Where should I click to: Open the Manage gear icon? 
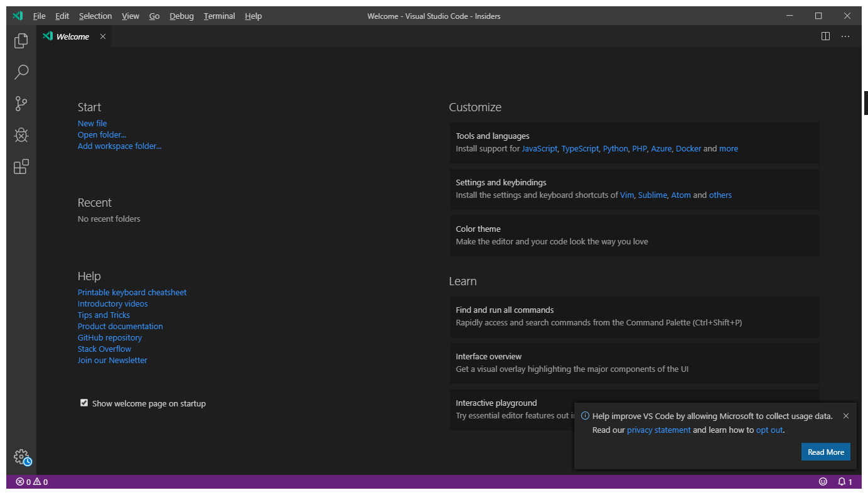pos(23,457)
